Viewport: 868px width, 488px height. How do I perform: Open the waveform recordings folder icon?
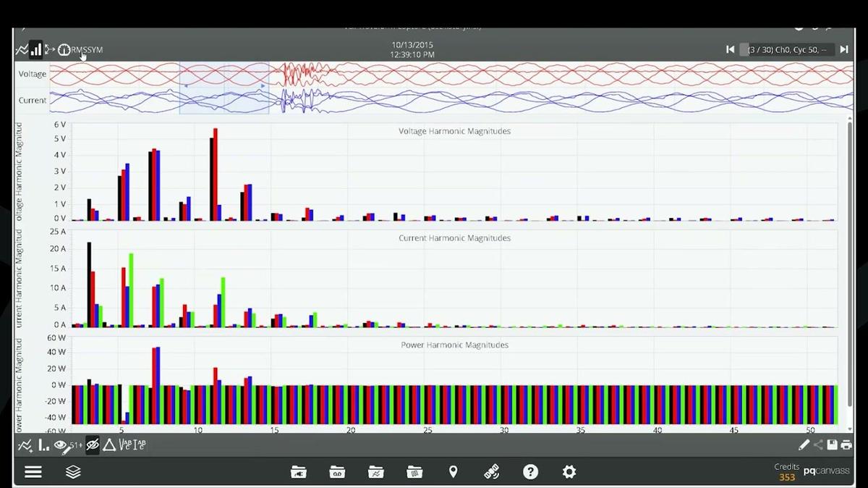point(375,471)
